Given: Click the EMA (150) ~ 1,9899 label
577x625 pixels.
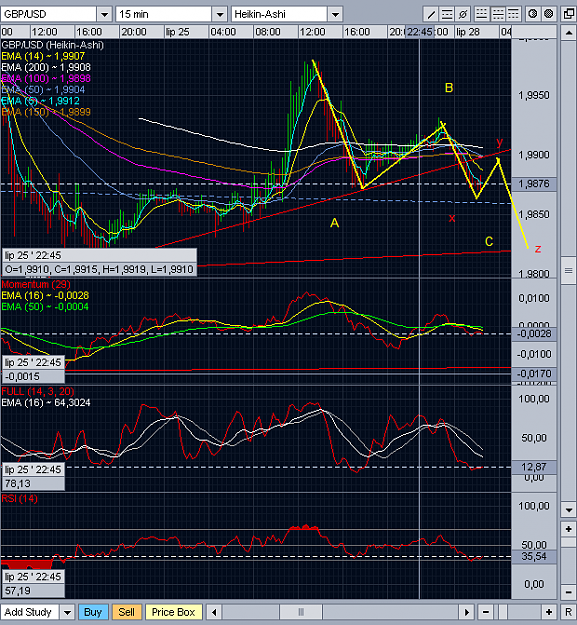Looking at the screenshot, I should pos(46,112).
